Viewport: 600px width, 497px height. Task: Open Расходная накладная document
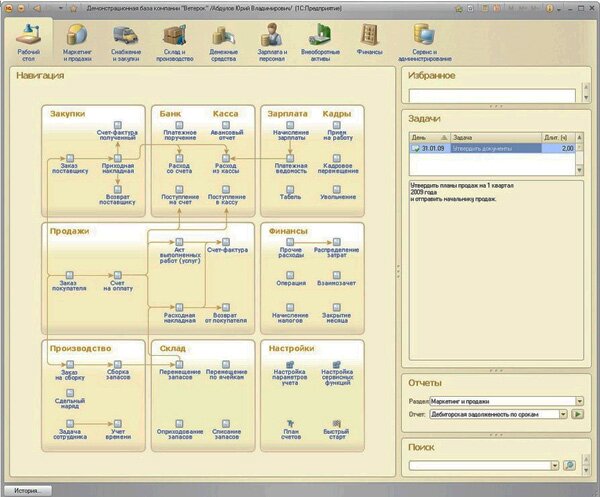click(179, 313)
